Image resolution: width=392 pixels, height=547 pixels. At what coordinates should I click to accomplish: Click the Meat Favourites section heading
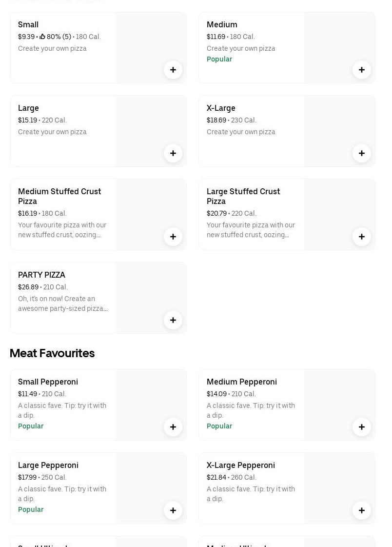[x=52, y=353]
